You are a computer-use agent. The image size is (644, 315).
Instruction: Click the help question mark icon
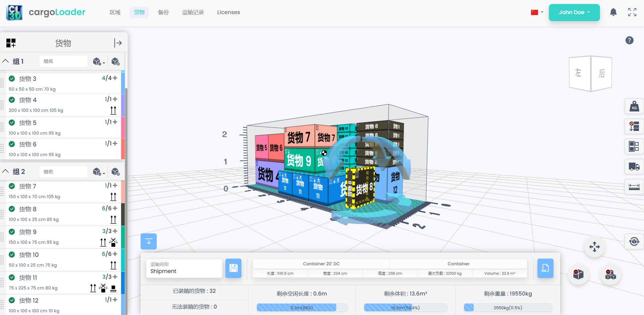click(x=629, y=40)
